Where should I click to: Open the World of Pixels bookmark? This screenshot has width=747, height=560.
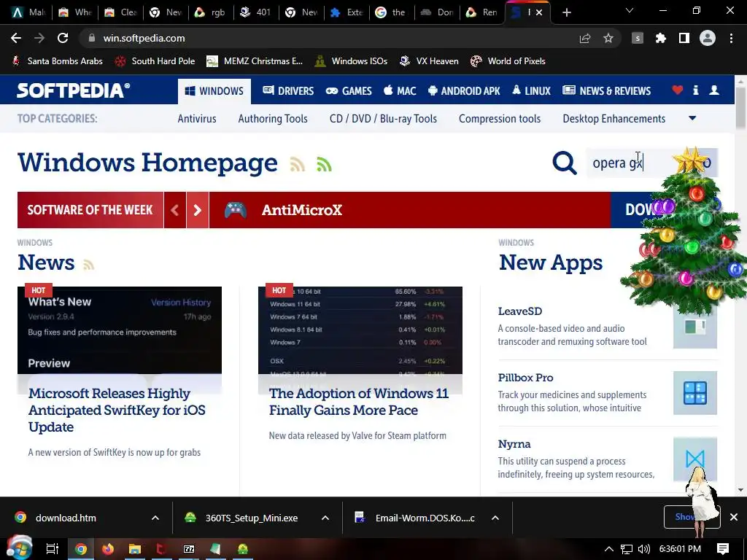[508, 61]
